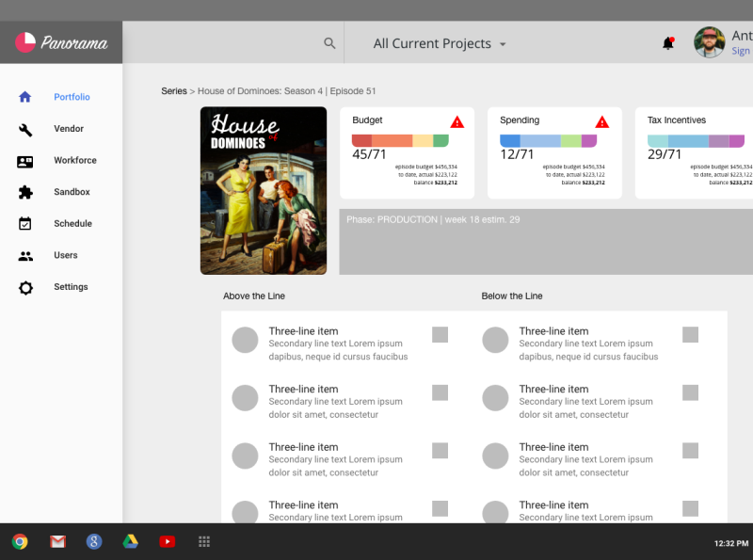Click the search magnifier icon
The height and width of the screenshot is (560, 753).
329,43
